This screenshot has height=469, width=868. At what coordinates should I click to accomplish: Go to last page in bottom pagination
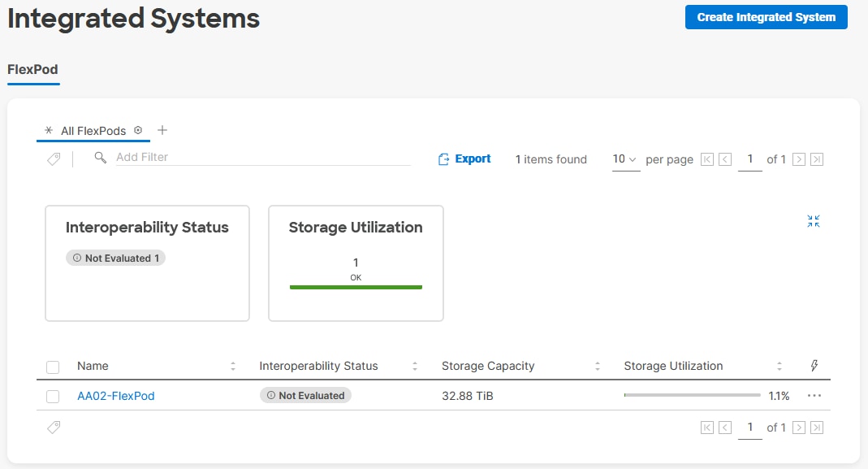[817, 428]
